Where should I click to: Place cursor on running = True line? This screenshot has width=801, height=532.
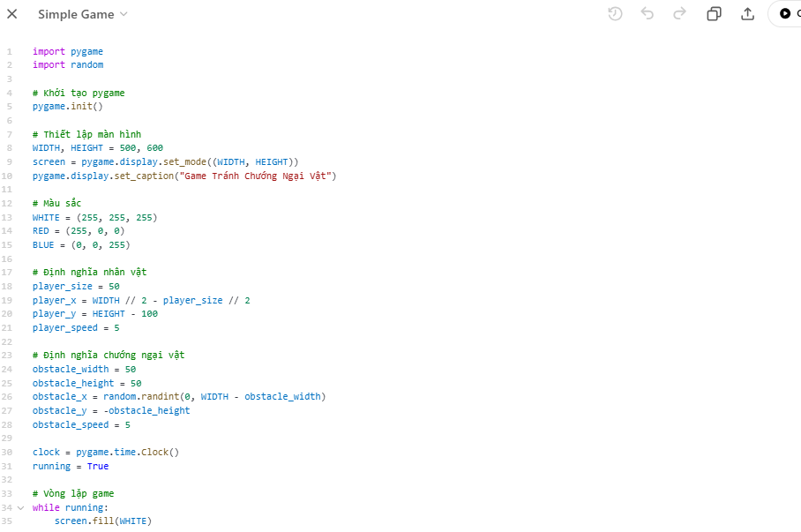[x=71, y=466]
